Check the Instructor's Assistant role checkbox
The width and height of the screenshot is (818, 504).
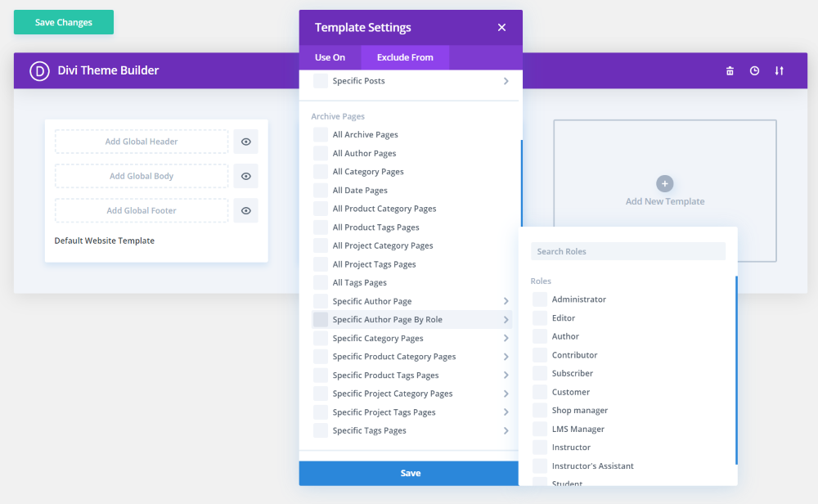click(540, 466)
